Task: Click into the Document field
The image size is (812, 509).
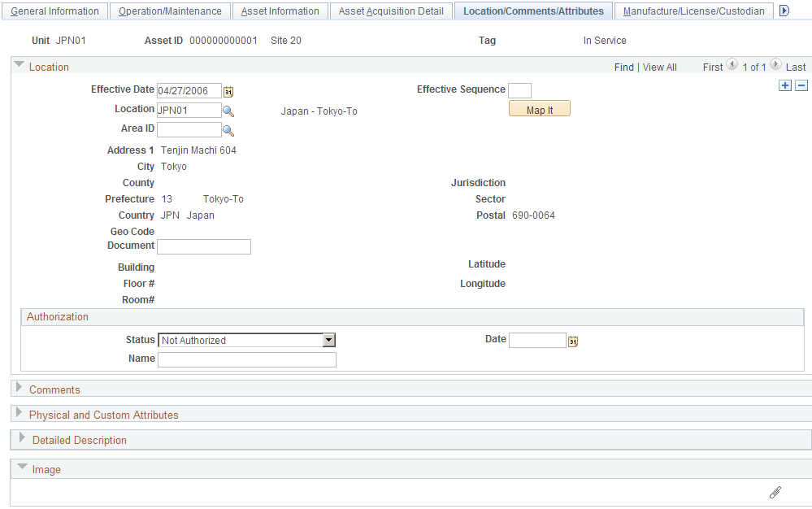Action: (x=204, y=246)
